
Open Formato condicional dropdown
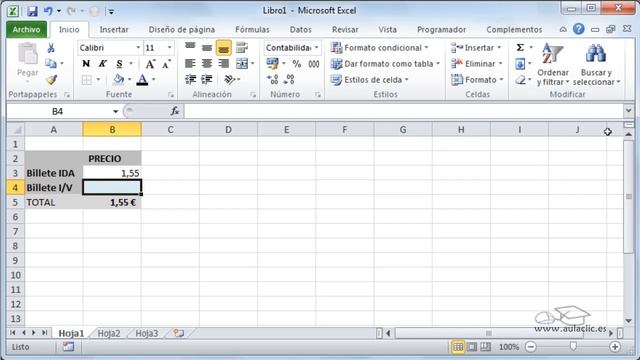click(379, 48)
